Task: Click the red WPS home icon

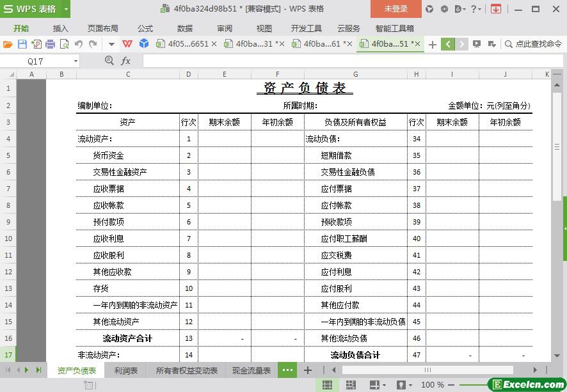Action: point(127,44)
